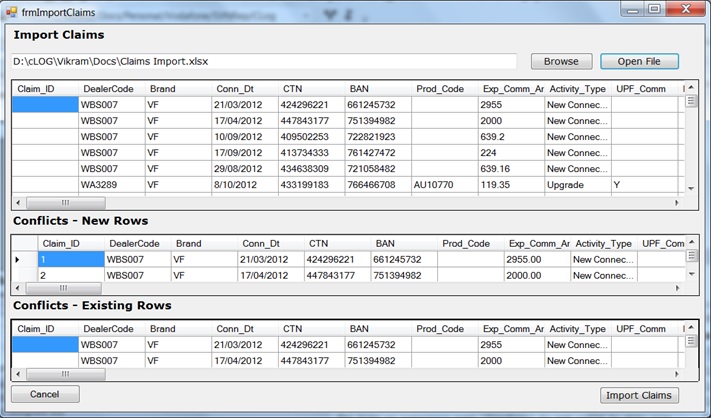Screen dimensions: 711x420
Task: Minimize the frmImportClaims window
Action: 633,9
